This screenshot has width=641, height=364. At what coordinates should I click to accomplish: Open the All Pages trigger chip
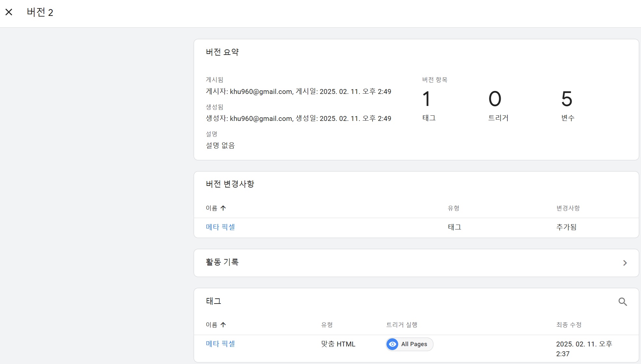pos(410,344)
